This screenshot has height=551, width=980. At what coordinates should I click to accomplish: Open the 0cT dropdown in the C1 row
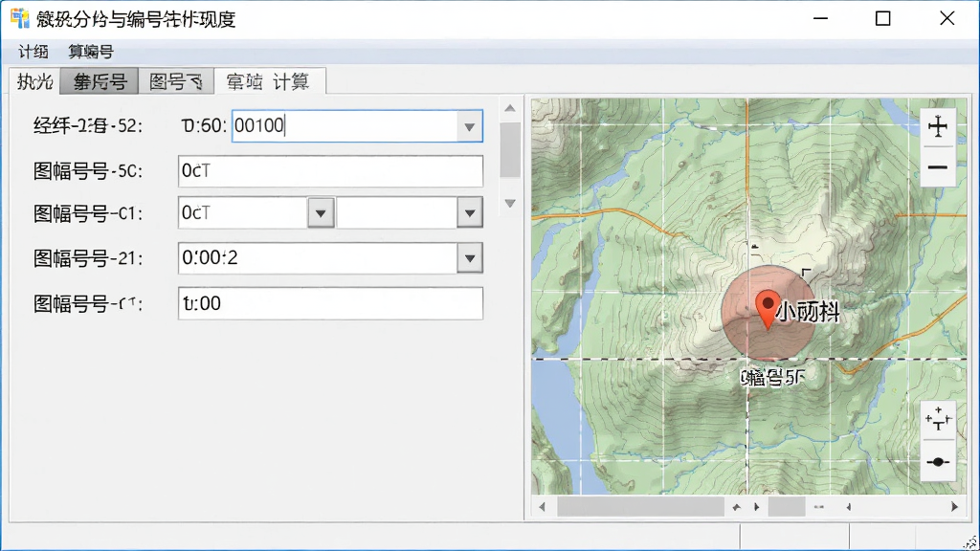(x=321, y=213)
